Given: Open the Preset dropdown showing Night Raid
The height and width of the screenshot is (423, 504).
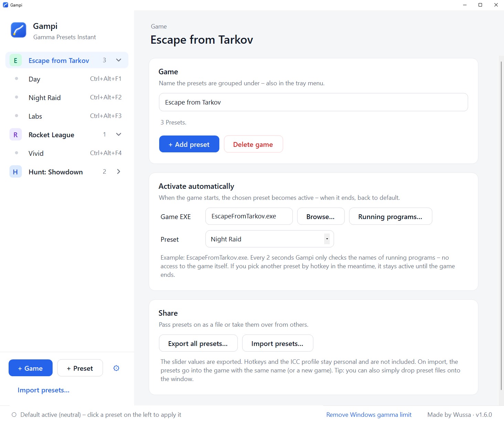Looking at the screenshot, I should click(x=270, y=239).
